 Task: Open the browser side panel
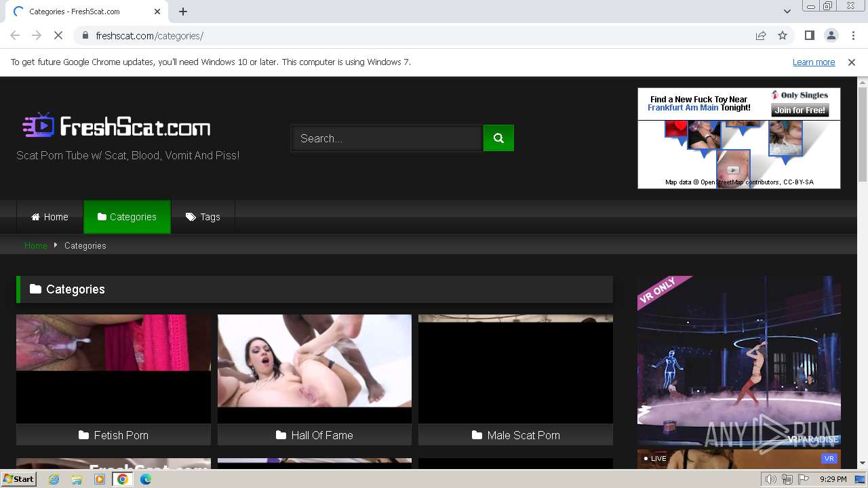(809, 35)
